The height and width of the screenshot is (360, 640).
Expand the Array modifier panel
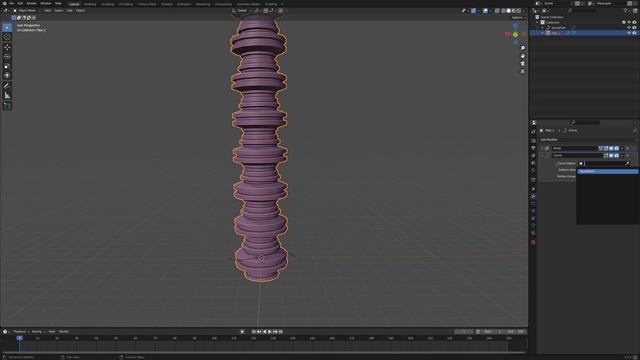542,148
